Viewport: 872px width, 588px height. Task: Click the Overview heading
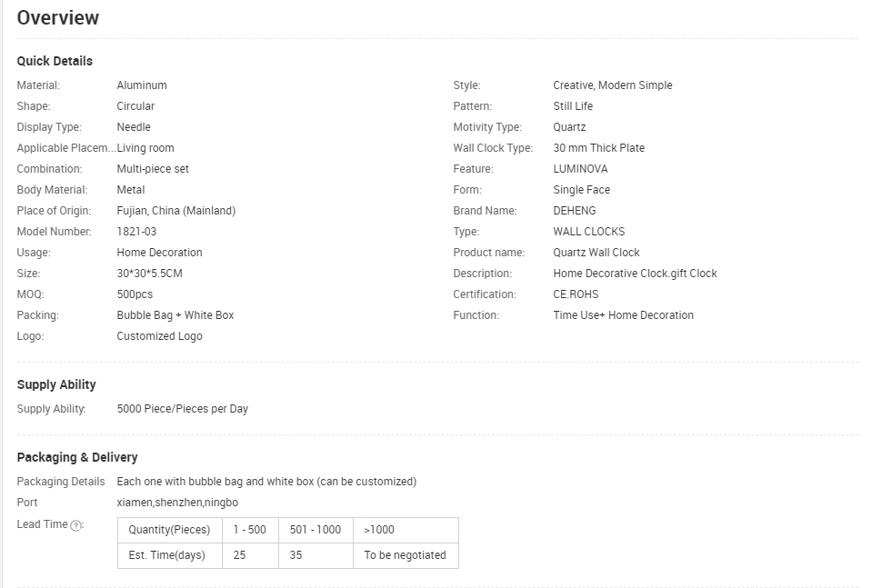[x=58, y=18]
